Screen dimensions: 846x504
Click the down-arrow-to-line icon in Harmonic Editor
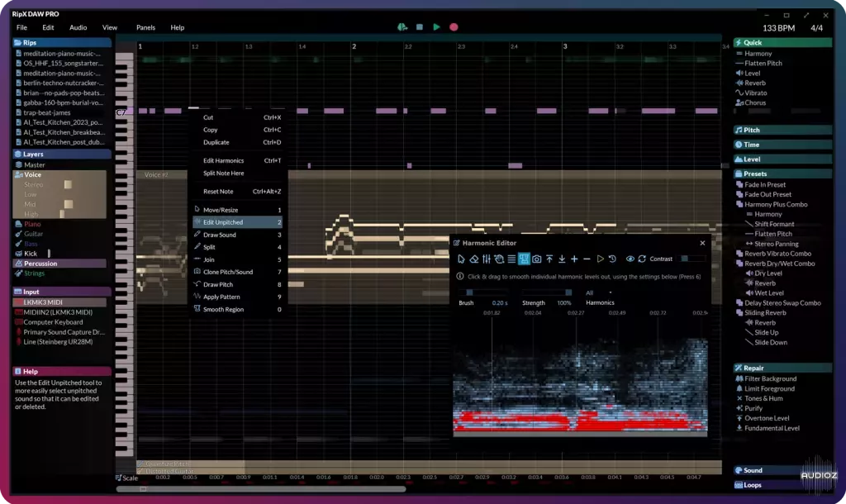(x=562, y=259)
